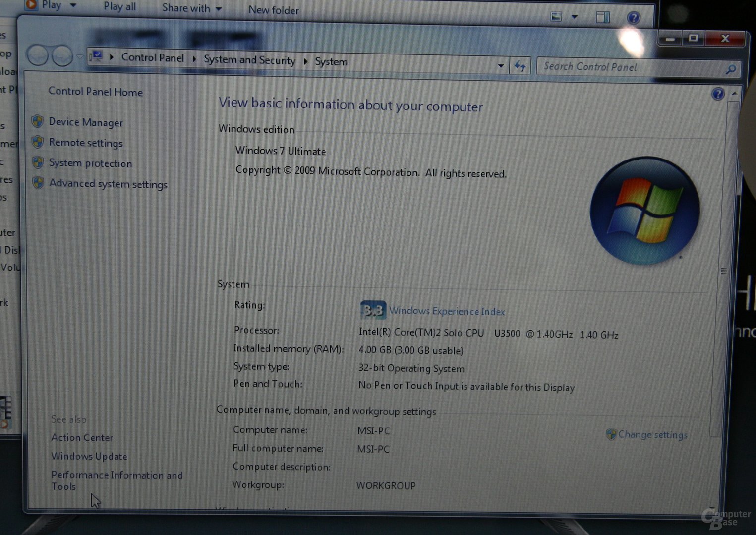The image size is (756, 535).
Task: Open Action Center under See also
Action: (82, 438)
